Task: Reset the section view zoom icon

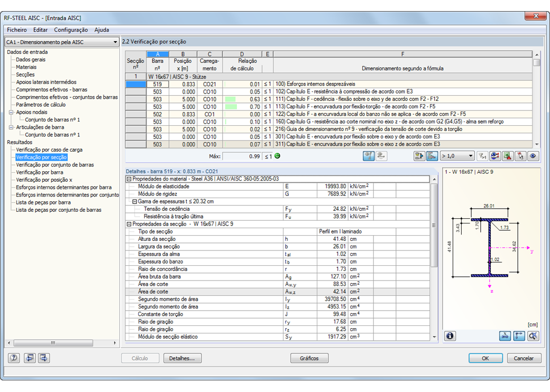Action: [x=533, y=336]
